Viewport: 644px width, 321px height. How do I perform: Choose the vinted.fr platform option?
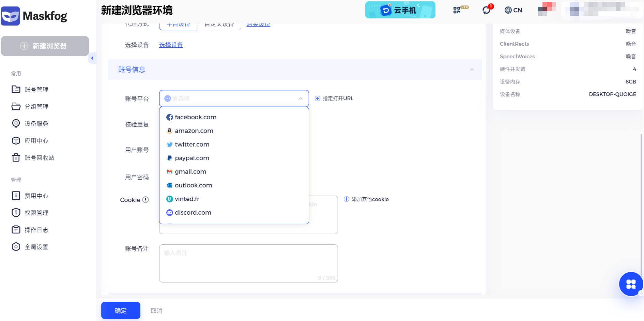(x=234, y=199)
